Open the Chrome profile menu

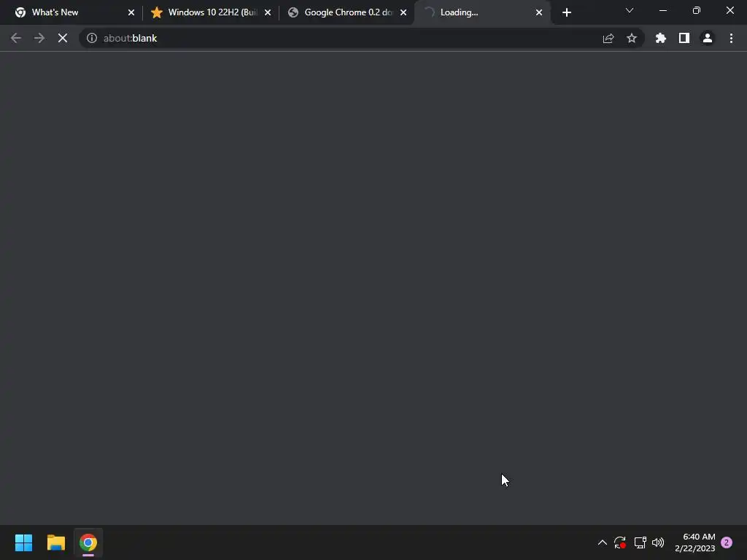click(x=708, y=38)
